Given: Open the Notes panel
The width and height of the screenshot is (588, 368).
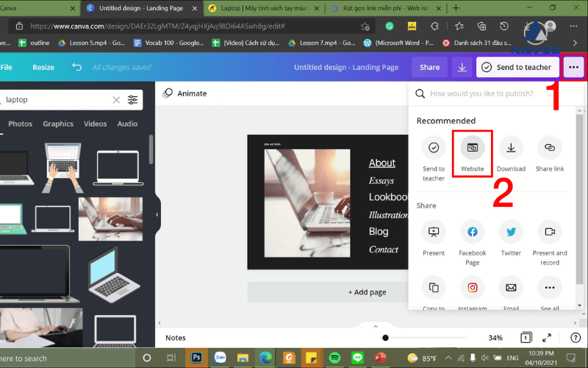Looking at the screenshot, I should click(176, 338).
